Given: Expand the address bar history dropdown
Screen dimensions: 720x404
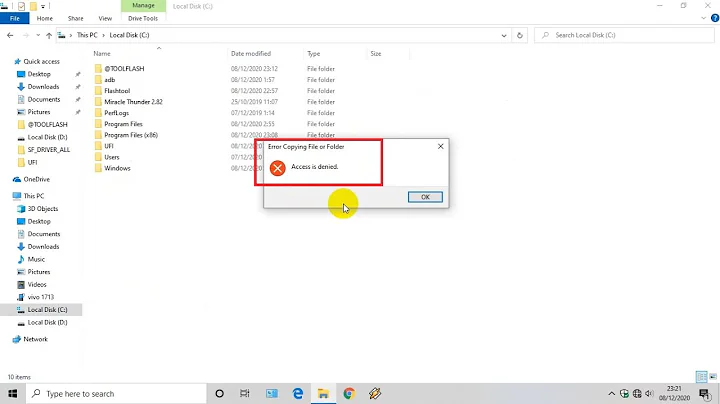Looking at the screenshot, I should tap(504, 35).
